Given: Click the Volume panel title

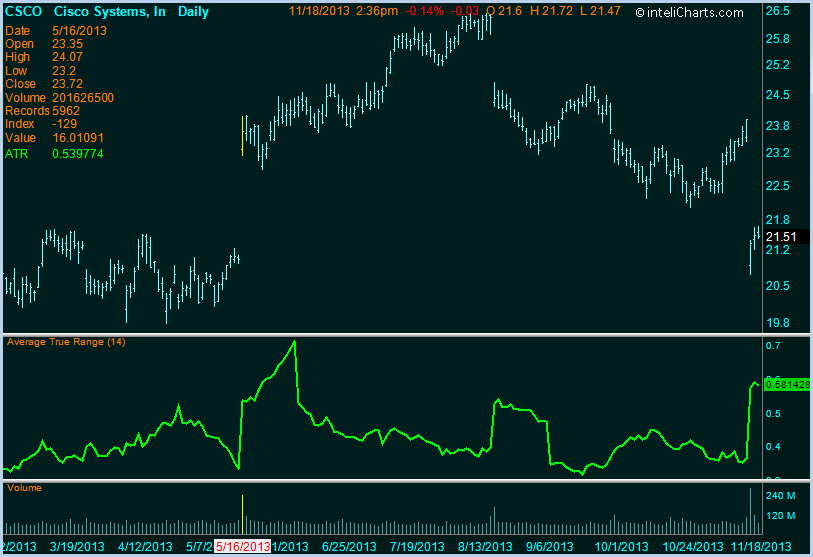Looking at the screenshot, I should [x=24, y=488].
